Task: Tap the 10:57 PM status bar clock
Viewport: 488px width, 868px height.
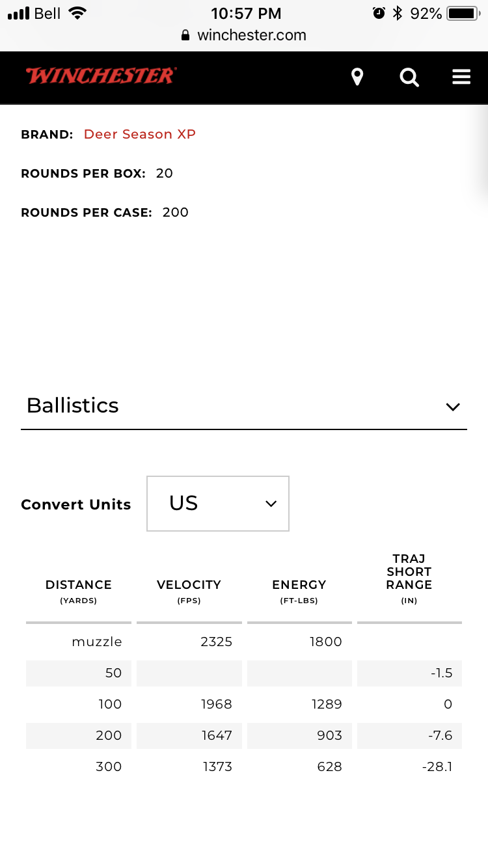Action: coord(246,13)
